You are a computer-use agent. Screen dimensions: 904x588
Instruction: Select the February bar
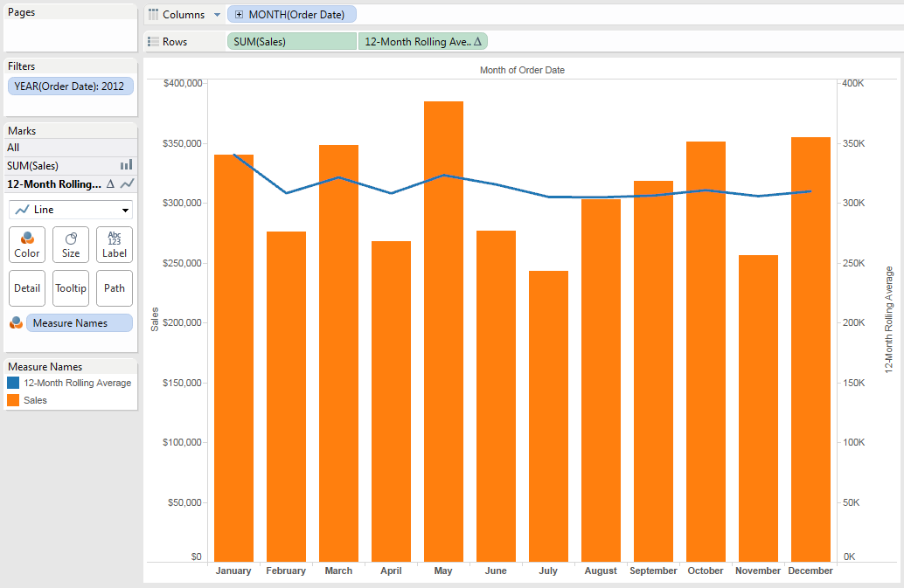(286, 397)
